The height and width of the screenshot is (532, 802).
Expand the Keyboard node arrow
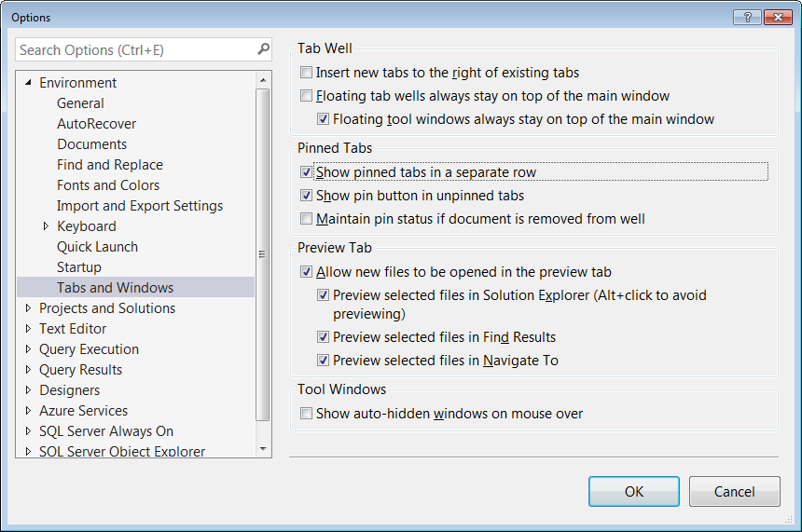(x=46, y=226)
